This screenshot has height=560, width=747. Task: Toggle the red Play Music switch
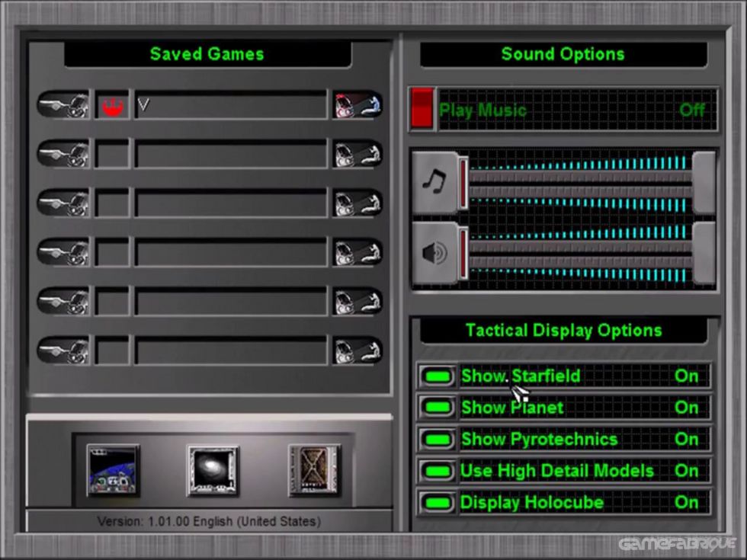coord(422,108)
